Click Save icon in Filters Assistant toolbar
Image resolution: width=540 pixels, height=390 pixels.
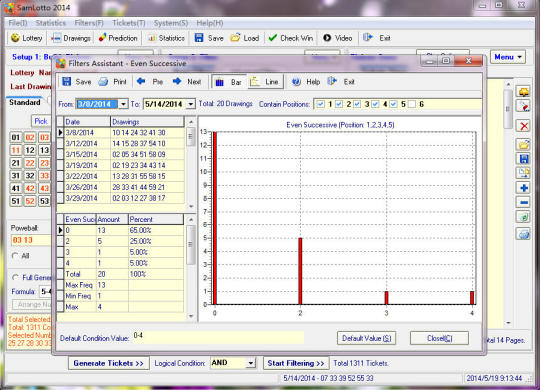click(x=76, y=82)
